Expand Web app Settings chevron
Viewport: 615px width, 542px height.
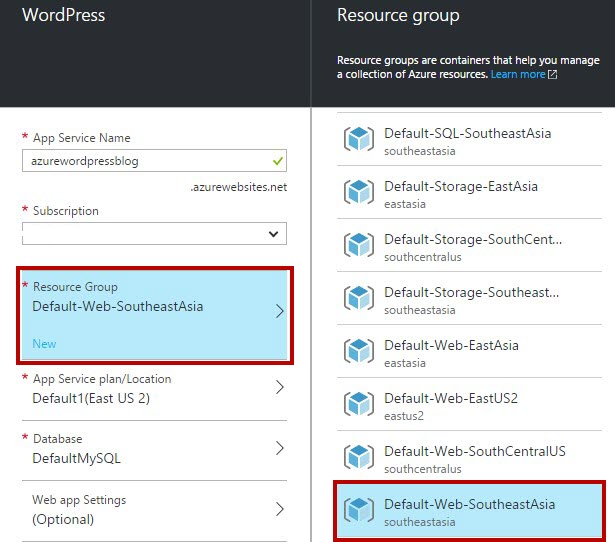279,509
